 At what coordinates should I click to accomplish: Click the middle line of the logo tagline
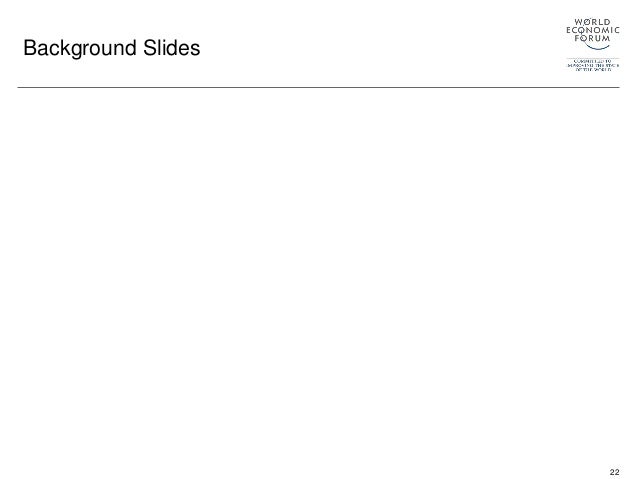tap(593, 66)
